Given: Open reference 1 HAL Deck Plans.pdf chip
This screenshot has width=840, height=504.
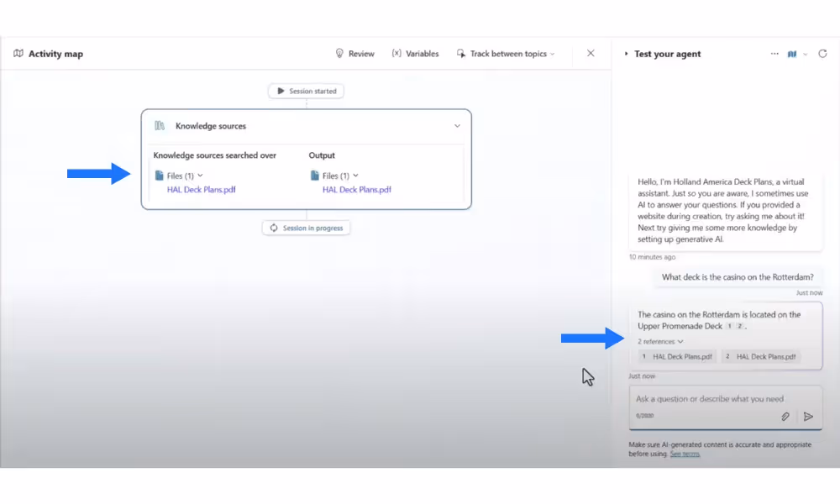Looking at the screenshot, I should click(x=677, y=357).
